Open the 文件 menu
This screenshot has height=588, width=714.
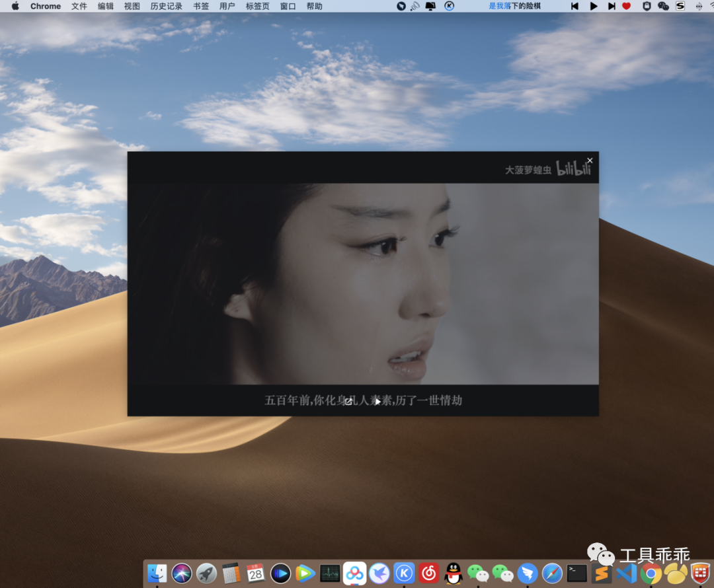point(79,6)
